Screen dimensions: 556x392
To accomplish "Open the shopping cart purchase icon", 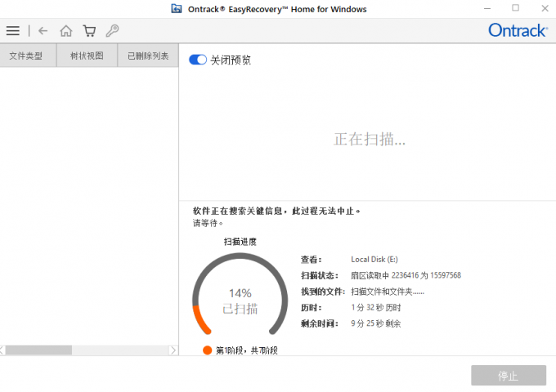I will 89,31.
